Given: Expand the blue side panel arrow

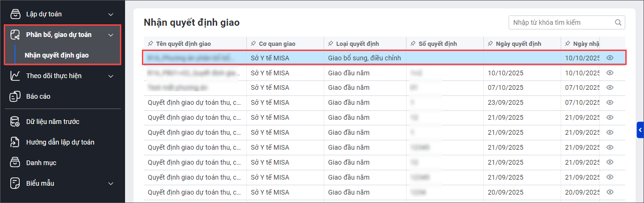Looking at the screenshot, I should (x=640, y=130).
